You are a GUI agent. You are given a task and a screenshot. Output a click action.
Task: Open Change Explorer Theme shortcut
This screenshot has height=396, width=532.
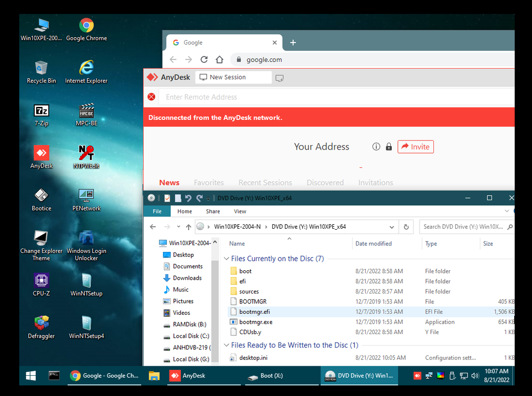[x=42, y=246]
